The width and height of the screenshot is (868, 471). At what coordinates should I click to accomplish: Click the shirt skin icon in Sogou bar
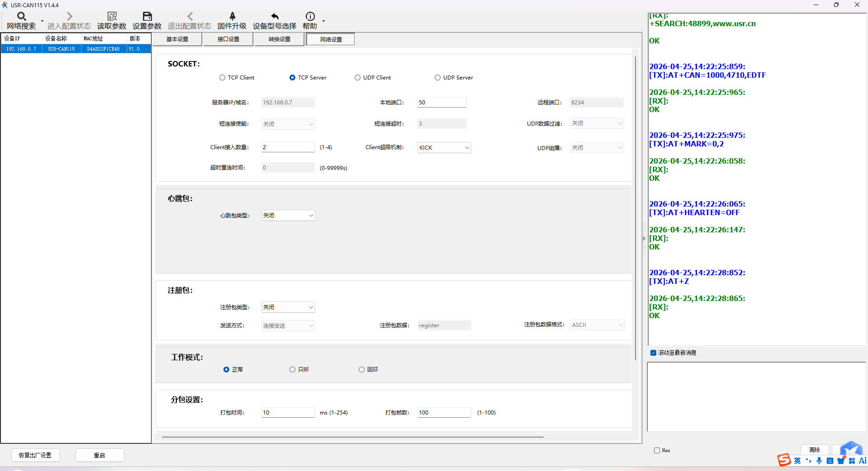pyautogui.click(x=840, y=461)
